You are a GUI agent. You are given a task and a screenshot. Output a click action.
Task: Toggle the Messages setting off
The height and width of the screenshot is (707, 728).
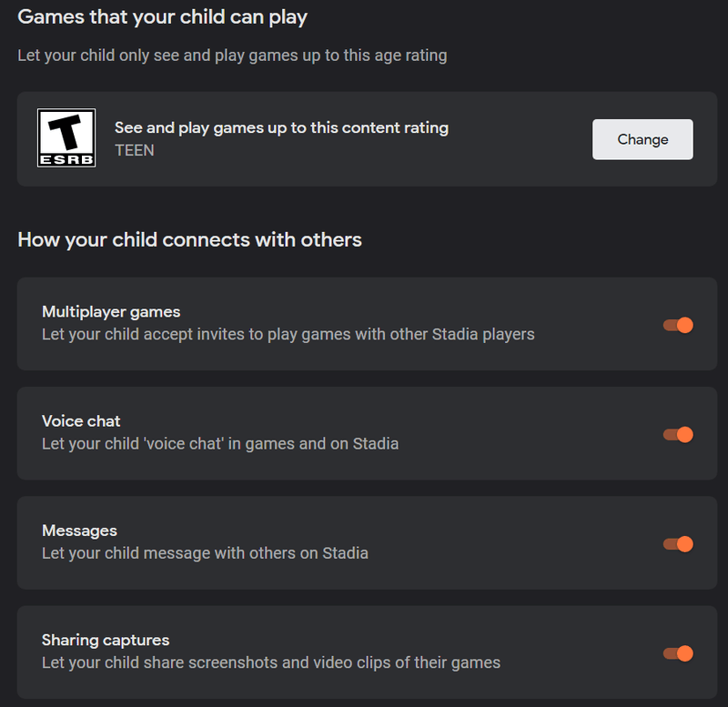click(x=679, y=544)
